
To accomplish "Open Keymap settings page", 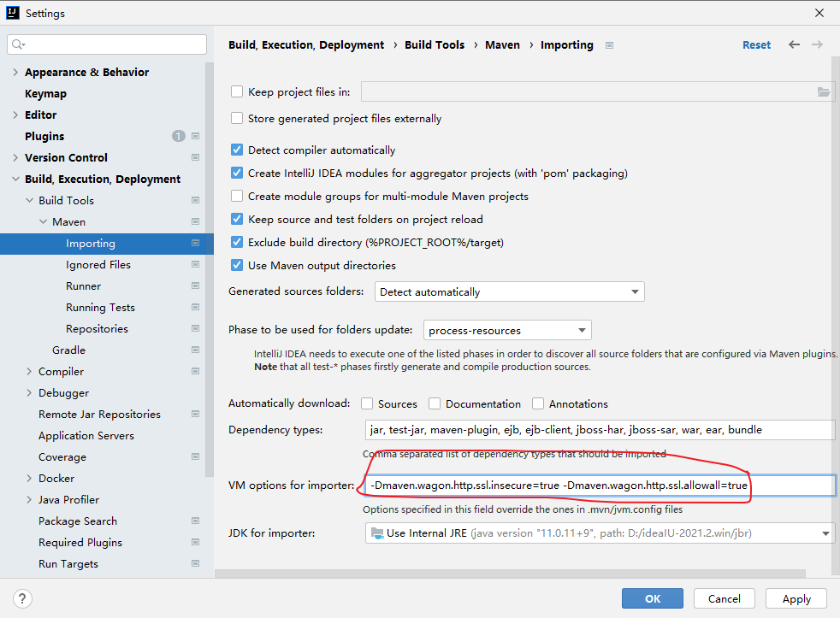I will coord(45,94).
